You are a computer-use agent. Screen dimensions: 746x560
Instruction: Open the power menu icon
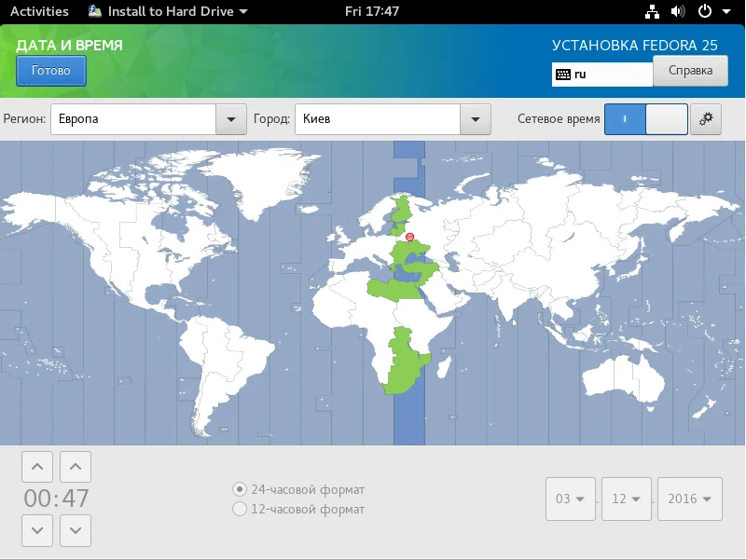(705, 11)
